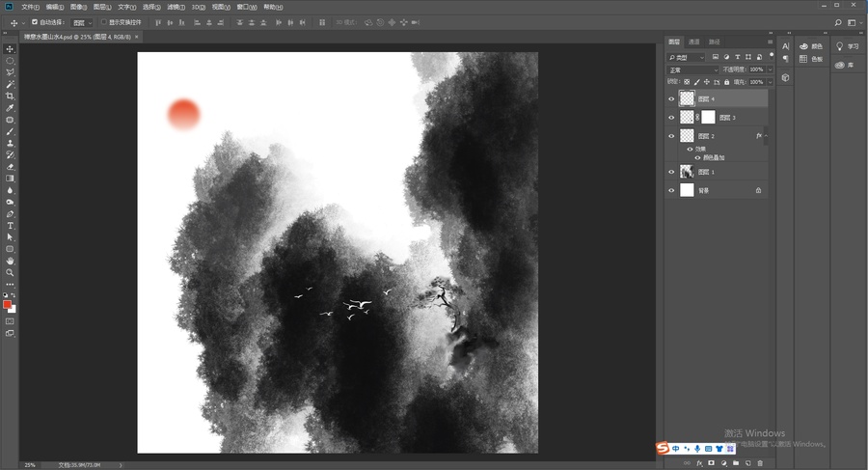Click lock image pixels brush icon
This screenshot has width=868, height=470.
pos(696,82)
